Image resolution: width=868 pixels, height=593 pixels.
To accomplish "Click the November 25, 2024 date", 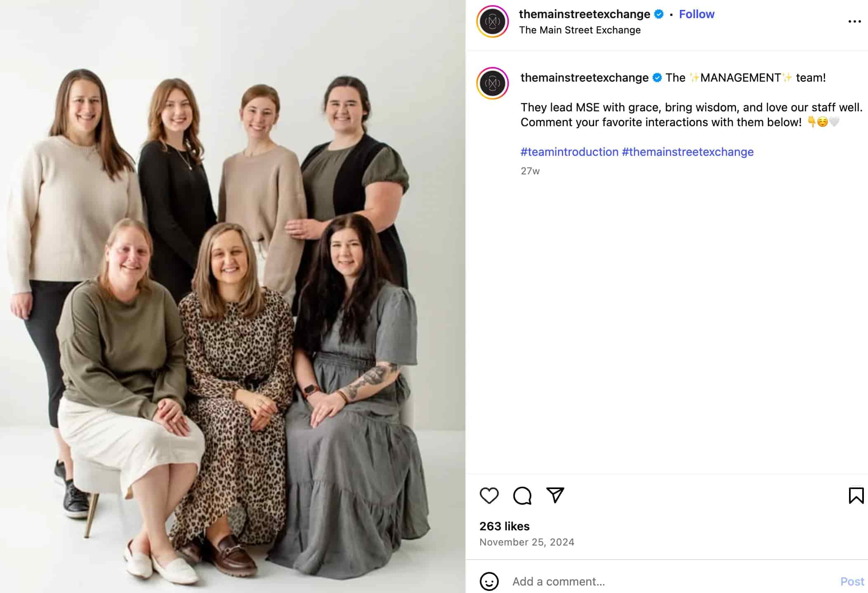I will coord(526,542).
